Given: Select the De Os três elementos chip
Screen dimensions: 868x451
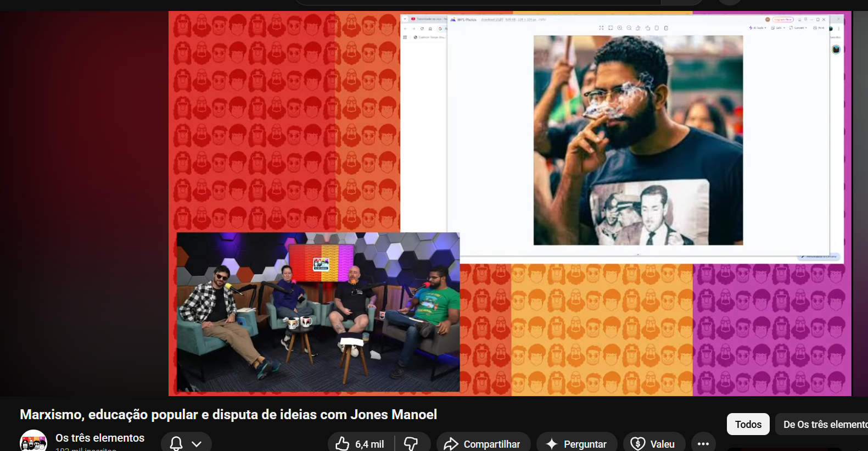Looking at the screenshot, I should [824, 424].
